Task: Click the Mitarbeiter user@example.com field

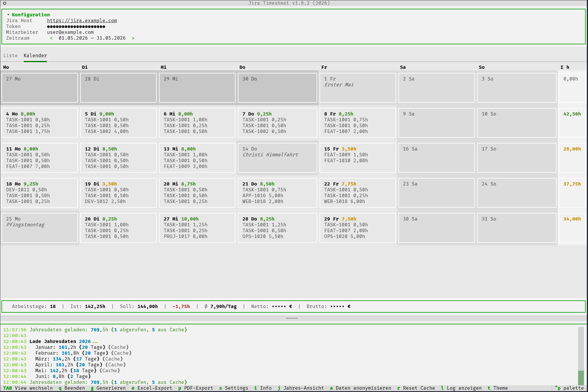Action: coord(70,32)
